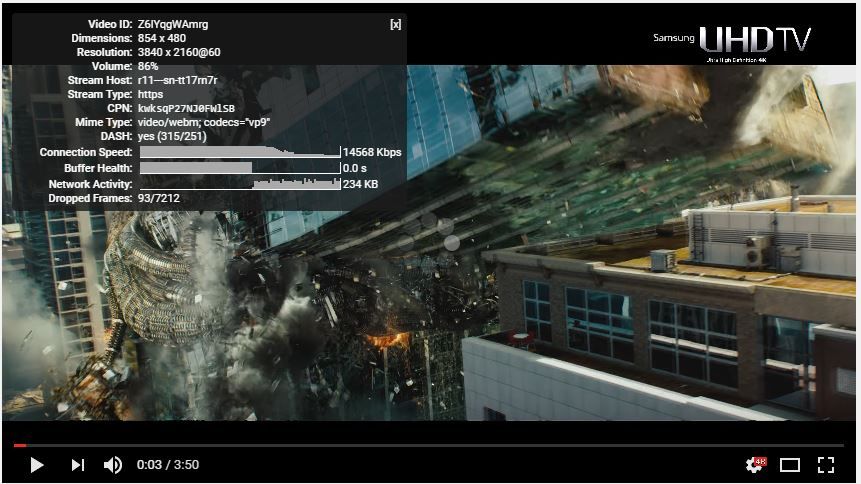Click the Buffer Health bar
The height and width of the screenshot is (484, 861).
pos(240,168)
